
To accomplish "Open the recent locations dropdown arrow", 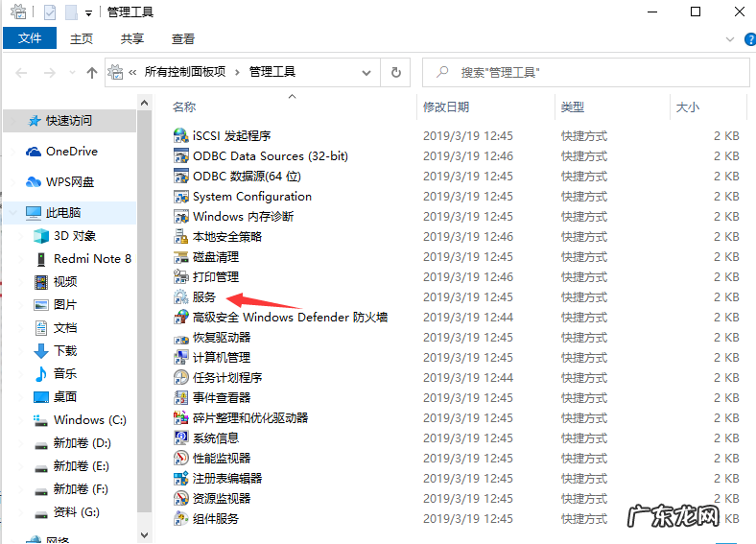I will pos(72,73).
